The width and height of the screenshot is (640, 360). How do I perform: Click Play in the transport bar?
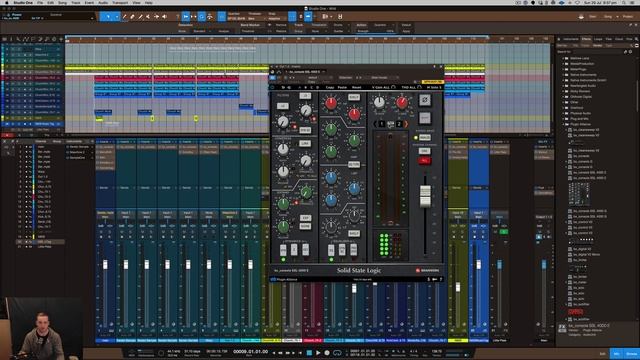click(x=318, y=353)
